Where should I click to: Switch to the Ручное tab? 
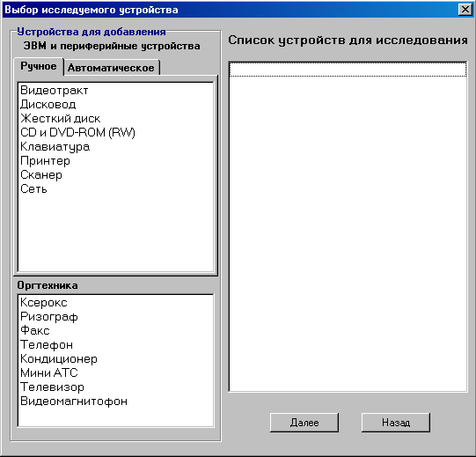tap(39, 66)
